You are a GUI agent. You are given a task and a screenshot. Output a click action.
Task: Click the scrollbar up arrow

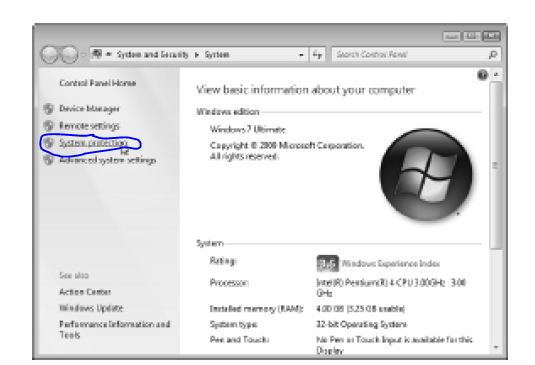[x=496, y=74]
